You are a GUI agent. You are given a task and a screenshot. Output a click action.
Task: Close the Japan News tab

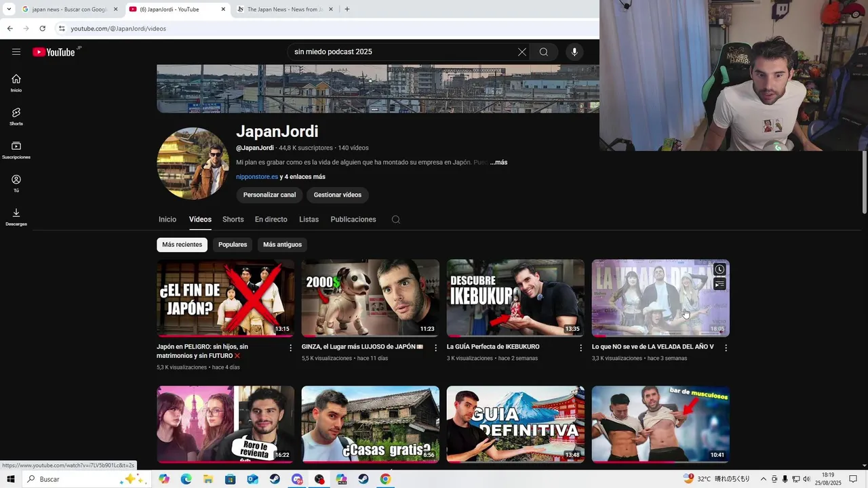tap(331, 9)
